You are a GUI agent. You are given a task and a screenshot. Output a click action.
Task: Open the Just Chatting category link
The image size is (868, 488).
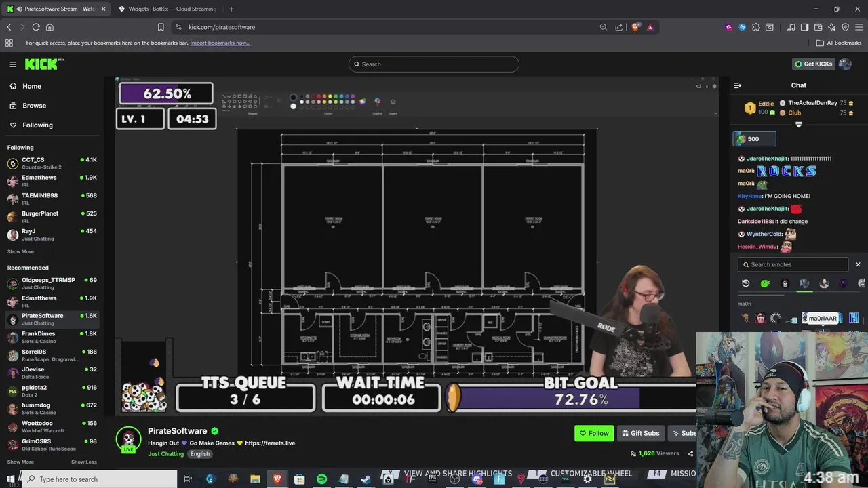click(165, 453)
